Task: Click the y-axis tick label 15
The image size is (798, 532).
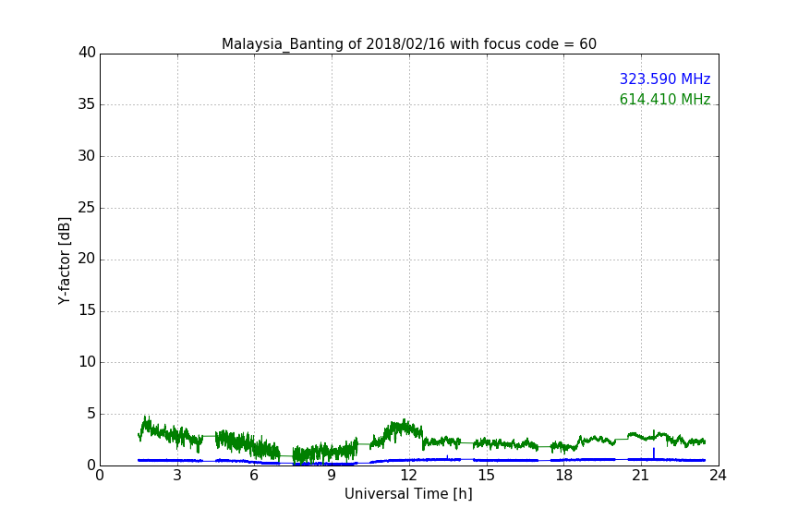Action: [x=87, y=310]
